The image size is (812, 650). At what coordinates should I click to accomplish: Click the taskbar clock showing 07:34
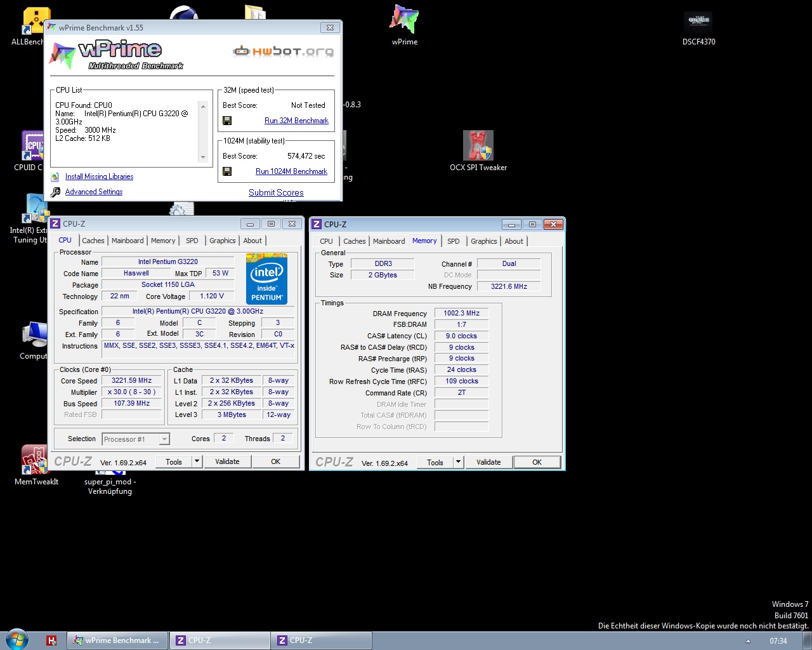point(778,641)
